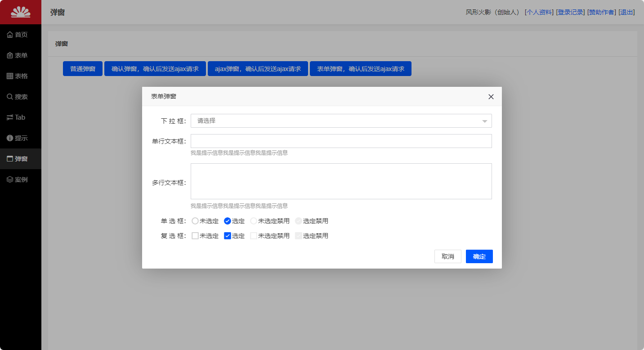
Task: Select 搜索 in the sidebar menu
Action: [x=21, y=97]
